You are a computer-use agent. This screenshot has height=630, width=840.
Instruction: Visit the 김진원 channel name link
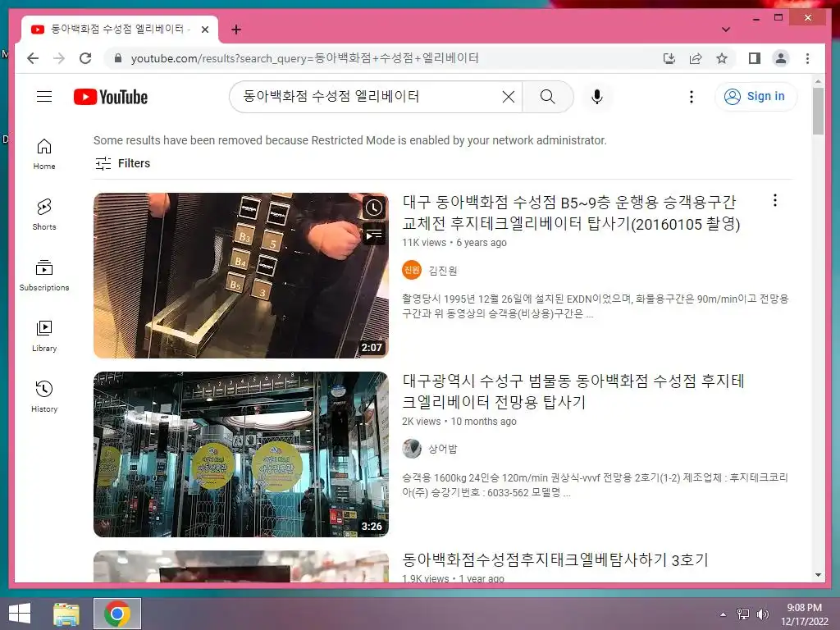click(x=442, y=271)
